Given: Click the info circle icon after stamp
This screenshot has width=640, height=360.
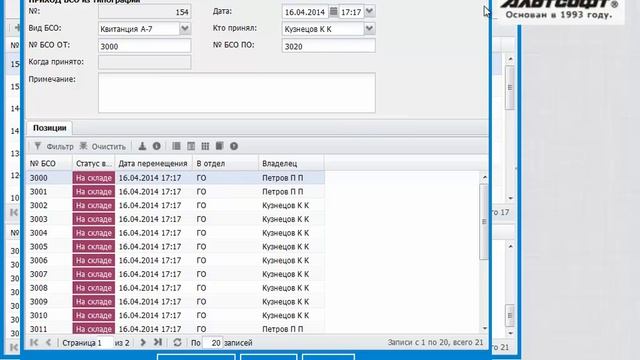Looking at the screenshot, I should click(x=157, y=146).
